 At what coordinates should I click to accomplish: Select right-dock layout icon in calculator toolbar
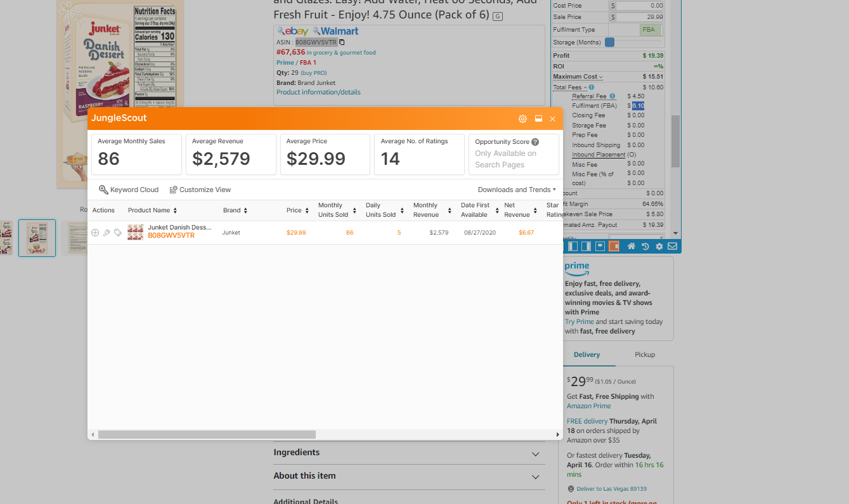coord(586,246)
